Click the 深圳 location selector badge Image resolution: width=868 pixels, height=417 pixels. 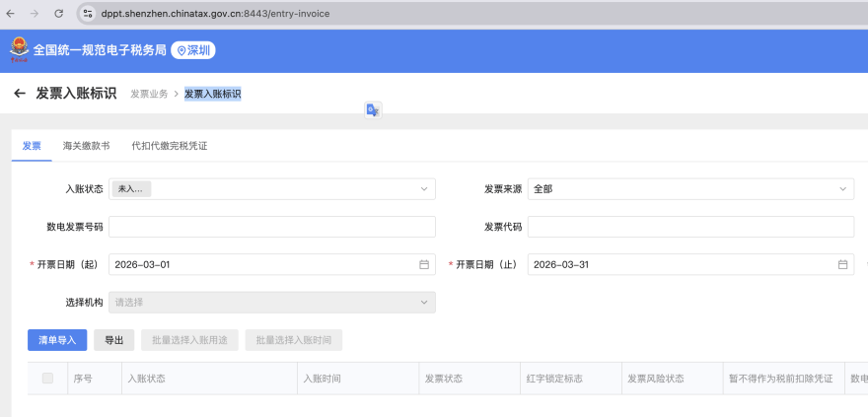(x=193, y=50)
